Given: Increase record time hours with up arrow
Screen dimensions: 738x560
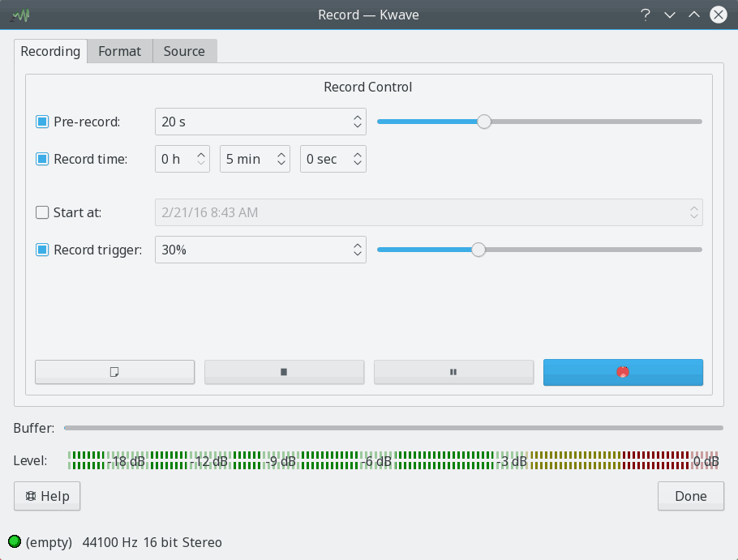Looking at the screenshot, I should [201, 155].
